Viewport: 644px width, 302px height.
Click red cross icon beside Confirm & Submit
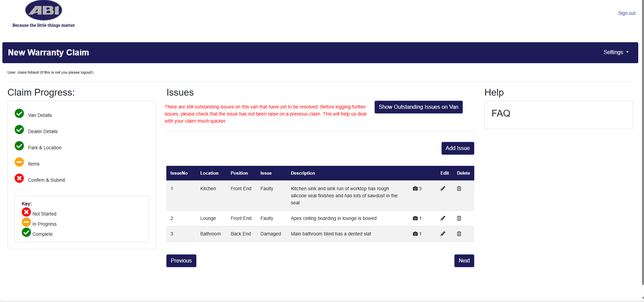point(19,178)
